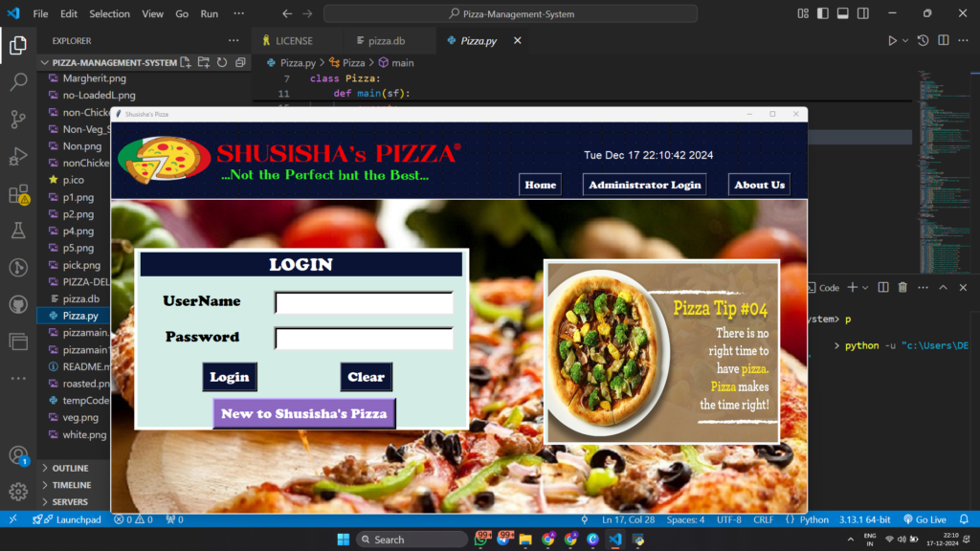This screenshot has width=980, height=551.
Task: Open the File menu
Action: coord(40,13)
